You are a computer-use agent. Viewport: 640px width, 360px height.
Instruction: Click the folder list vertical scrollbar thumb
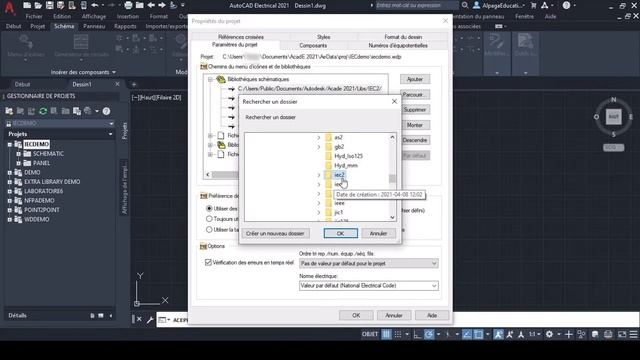392,178
